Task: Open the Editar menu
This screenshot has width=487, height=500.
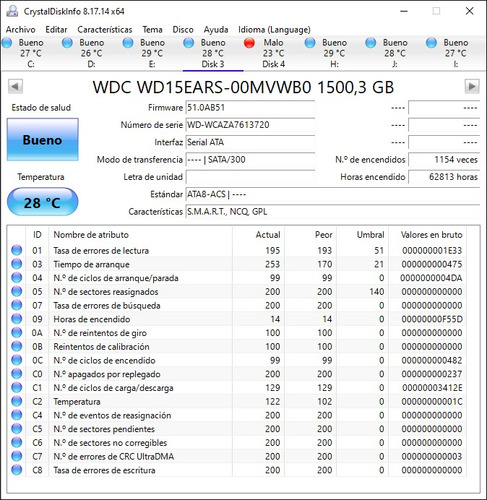Action: [56, 30]
